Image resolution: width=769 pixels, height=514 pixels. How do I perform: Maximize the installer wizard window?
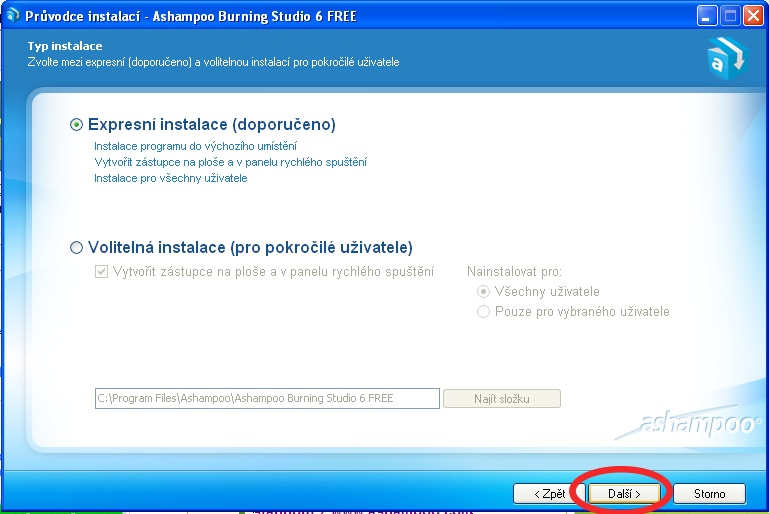730,16
